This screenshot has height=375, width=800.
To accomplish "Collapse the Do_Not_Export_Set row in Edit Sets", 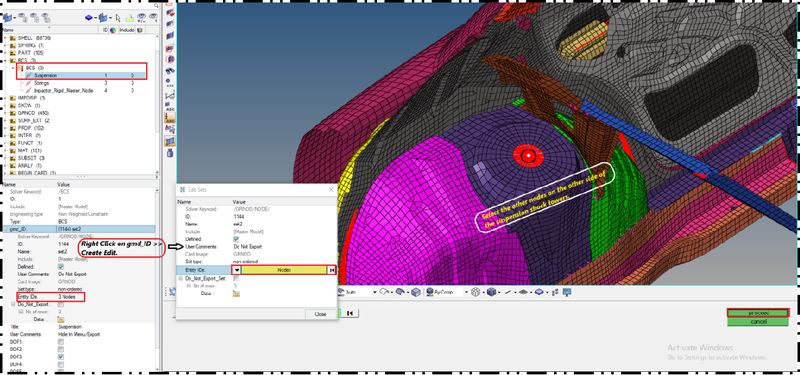I will [x=180, y=279].
